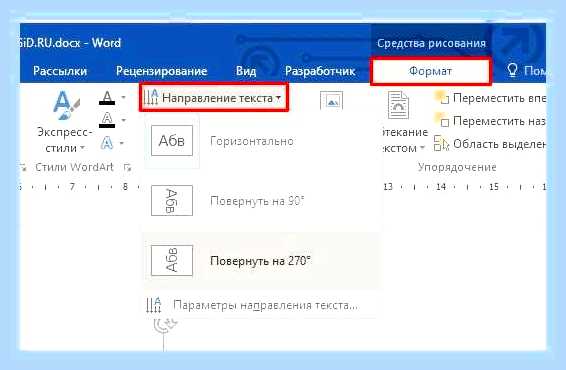566x370 pixels.
Task: Select Повернуть на 270° option
Action: [262, 261]
